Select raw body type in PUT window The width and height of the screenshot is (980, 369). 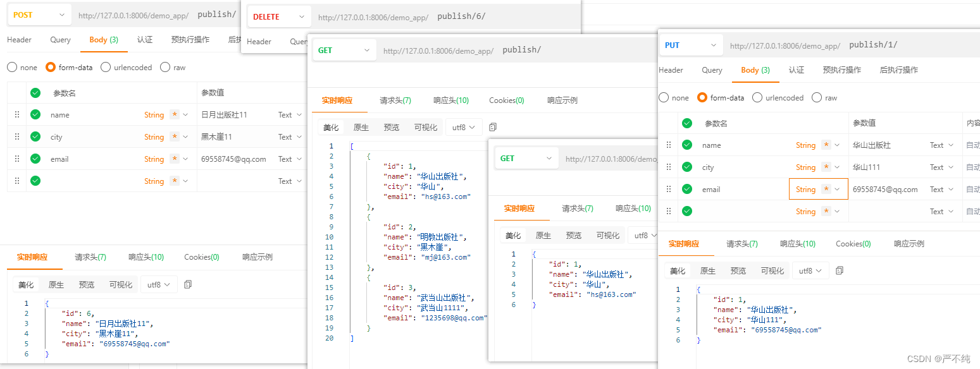pyautogui.click(x=817, y=98)
